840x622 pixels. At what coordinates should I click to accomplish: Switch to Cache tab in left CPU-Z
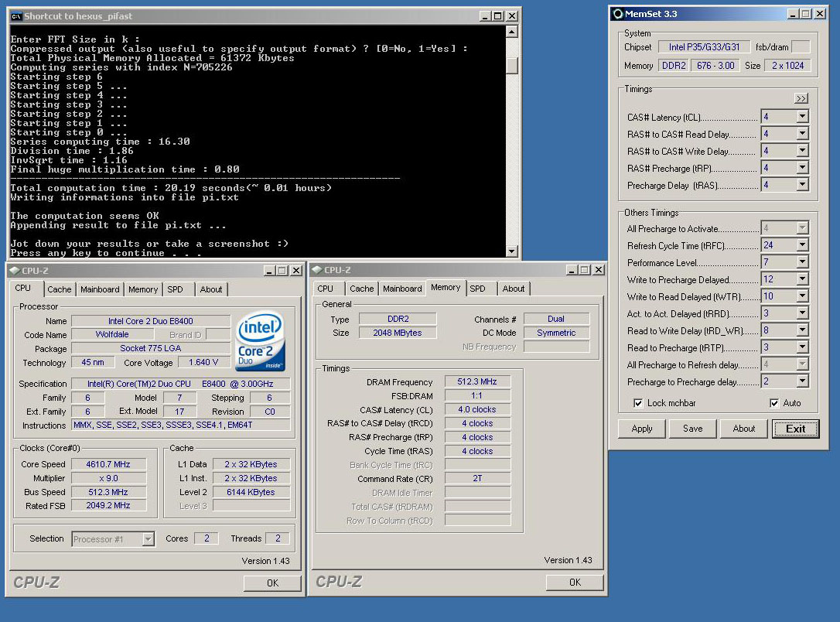pyautogui.click(x=59, y=289)
